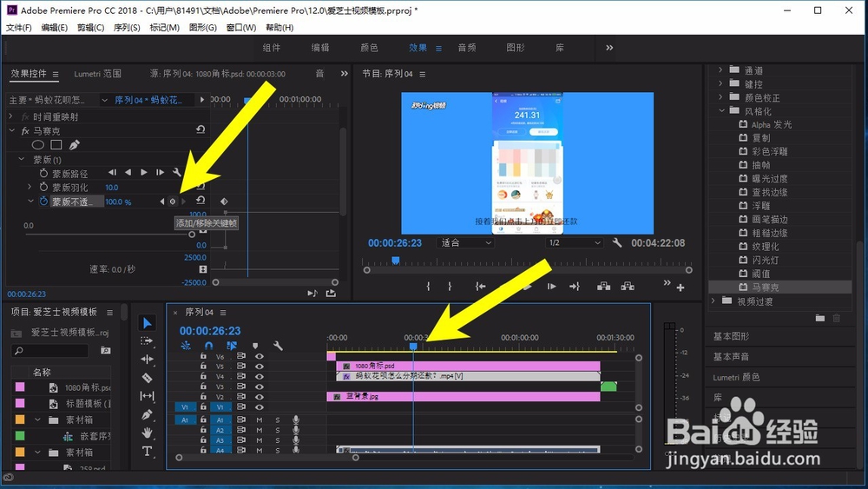868x489 pixels.
Task: Click Extract button in program monitor
Action: [x=628, y=287]
